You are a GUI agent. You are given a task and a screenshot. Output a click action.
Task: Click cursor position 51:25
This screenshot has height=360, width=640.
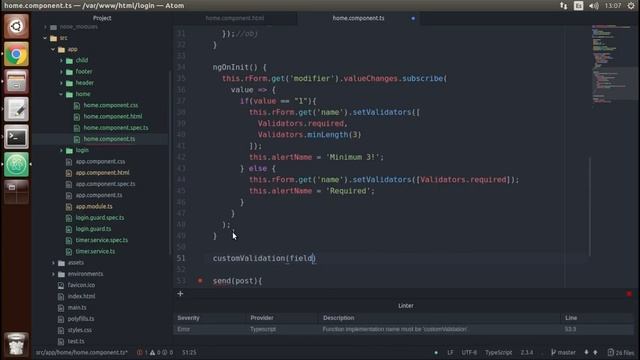[x=189, y=352]
